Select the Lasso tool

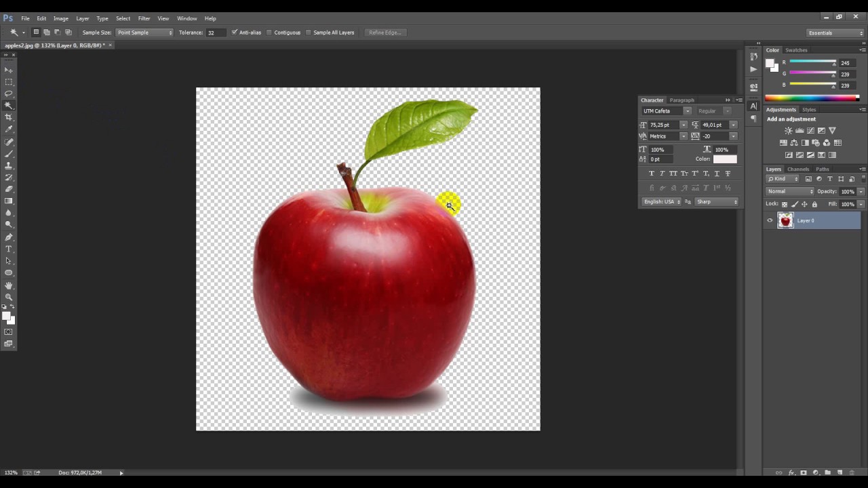[x=9, y=94]
